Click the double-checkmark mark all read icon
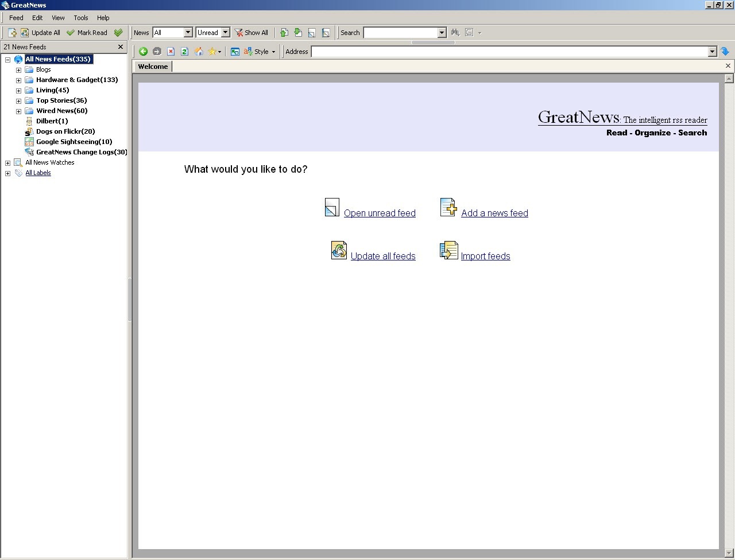The image size is (735, 560). coord(118,33)
